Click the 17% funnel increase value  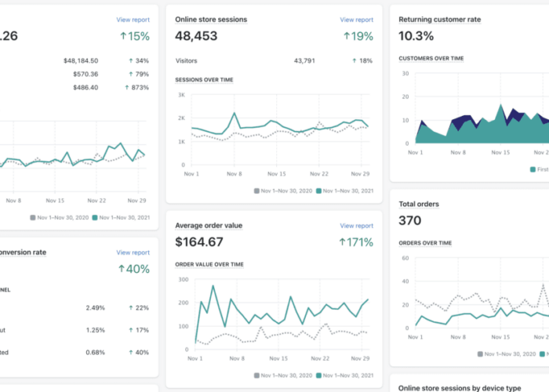[x=139, y=330]
